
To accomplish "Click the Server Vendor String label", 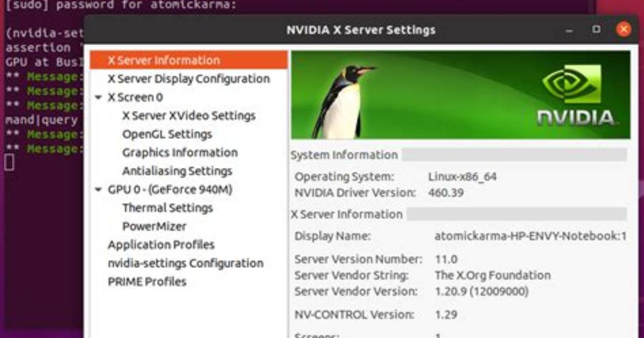I will [x=351, y=275].
